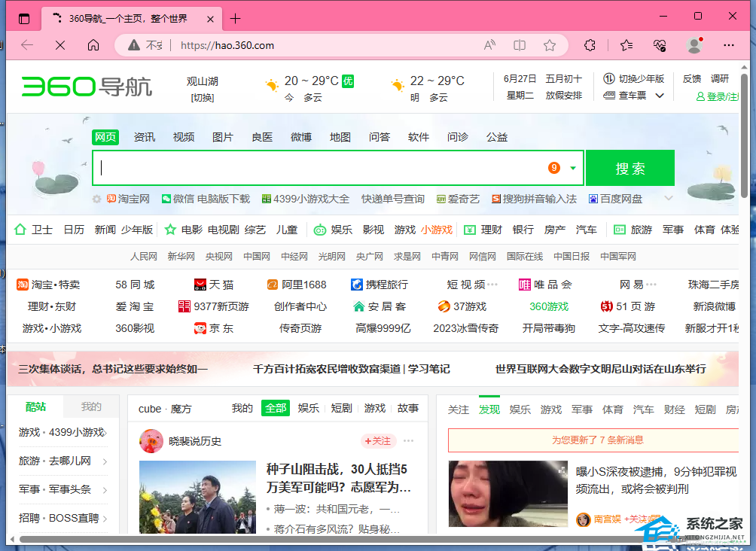Image resolution: width=756 pixels, height=551 pixels.
Task: Open the user profile avatar
Action: (694, 45)
